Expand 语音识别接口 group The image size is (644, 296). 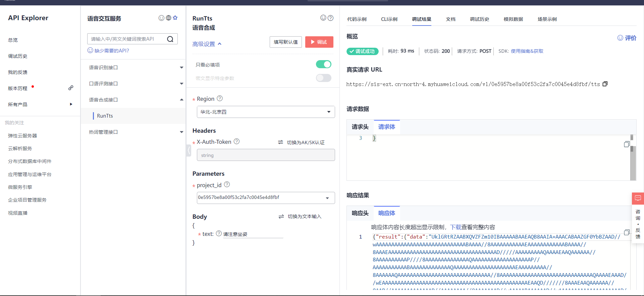pos(181,68)
